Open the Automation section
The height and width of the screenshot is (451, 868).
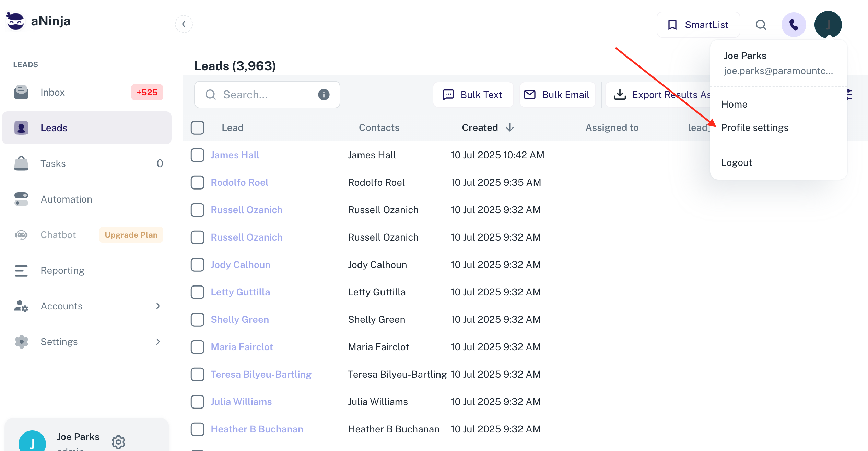[x=66, y=199]
